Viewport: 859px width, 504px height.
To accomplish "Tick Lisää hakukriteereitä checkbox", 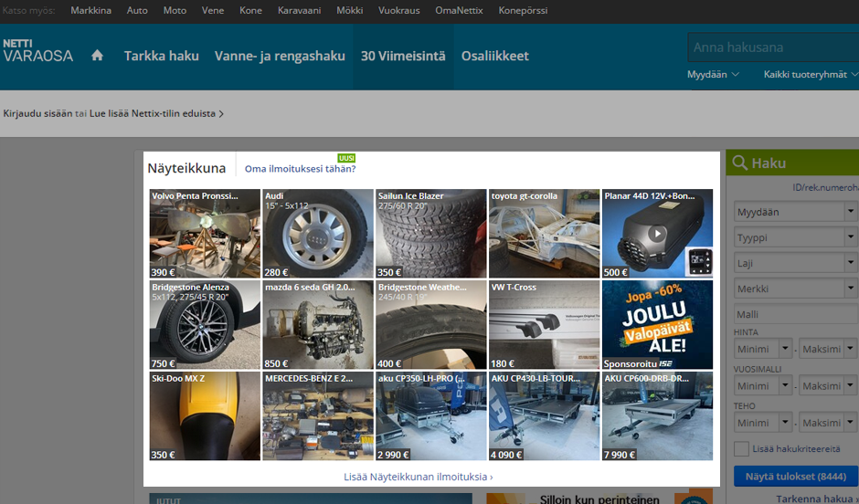I will pos(741,448).
